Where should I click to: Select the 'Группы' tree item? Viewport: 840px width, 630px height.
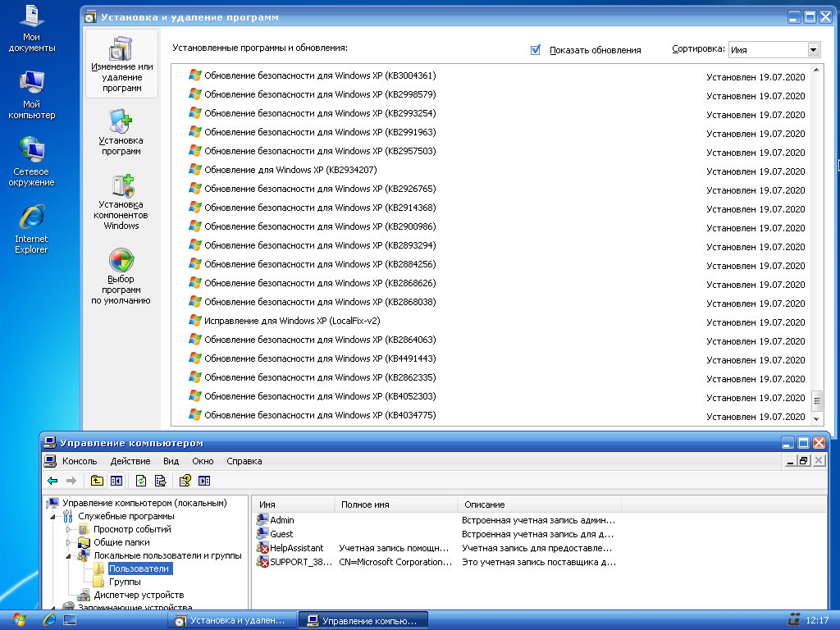pyautogui.click(x=125, y=582)
